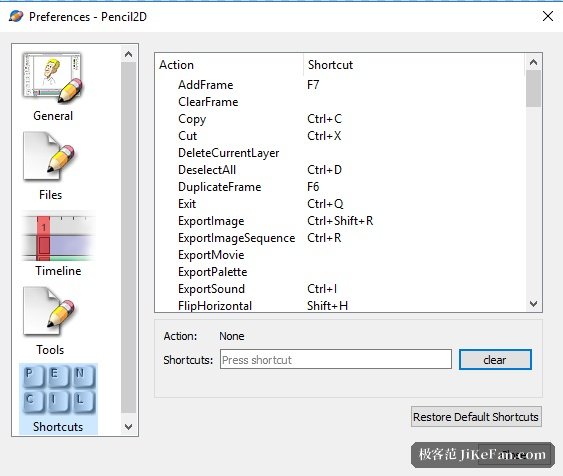This screenshot has height=476, width=563.
Task: Open the Timeline preferences category
Action: [58, 244]
